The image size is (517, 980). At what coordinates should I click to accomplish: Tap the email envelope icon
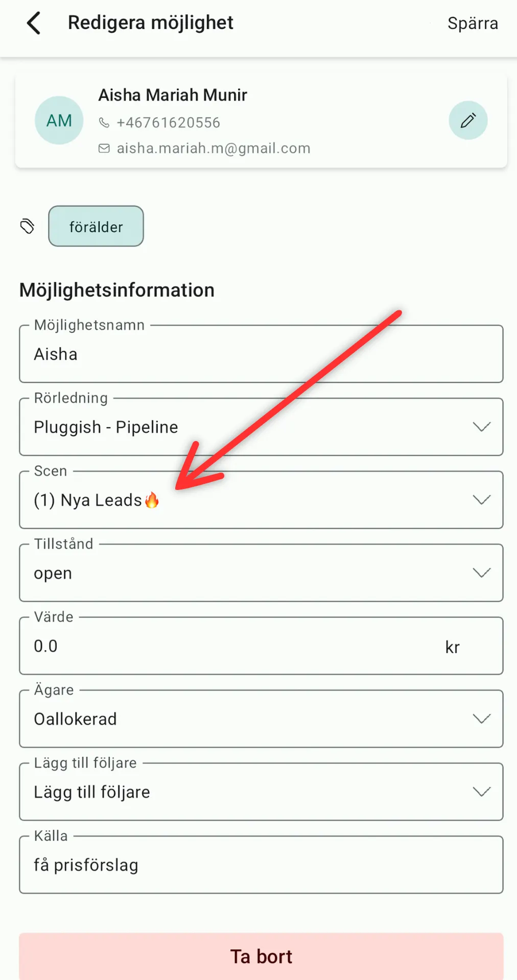coord(104,149)
